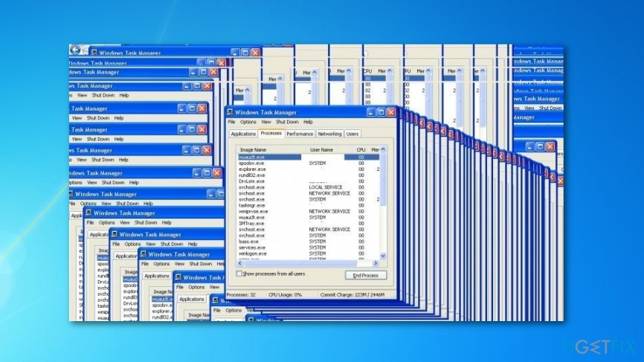Select wmiprvse.exe process in front window

click(253, 211)
